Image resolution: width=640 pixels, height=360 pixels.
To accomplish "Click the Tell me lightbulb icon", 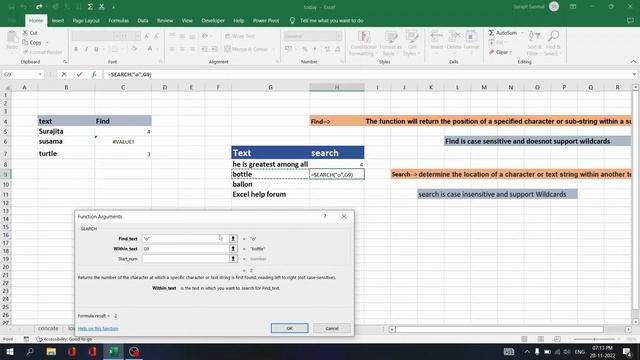I will coord(292,20).
